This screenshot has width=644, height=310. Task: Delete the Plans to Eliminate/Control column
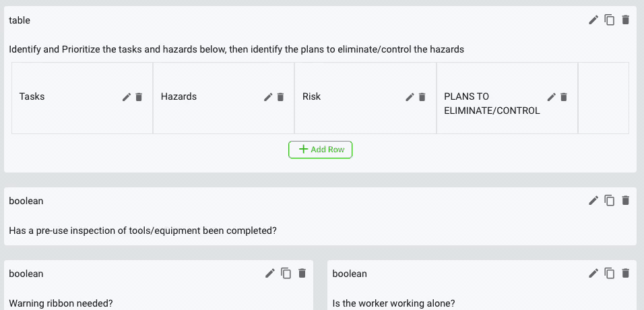point(565,97)
